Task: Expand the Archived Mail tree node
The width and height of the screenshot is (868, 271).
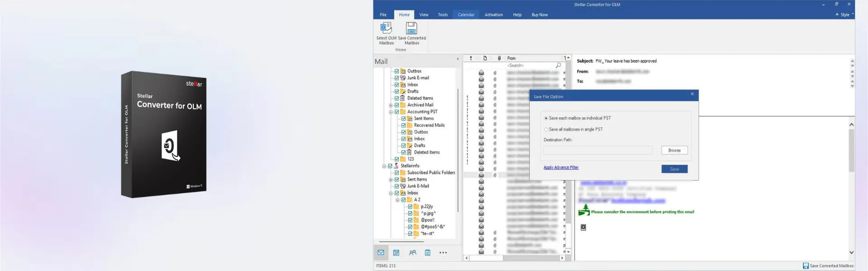Action: (x=391, y=105)
